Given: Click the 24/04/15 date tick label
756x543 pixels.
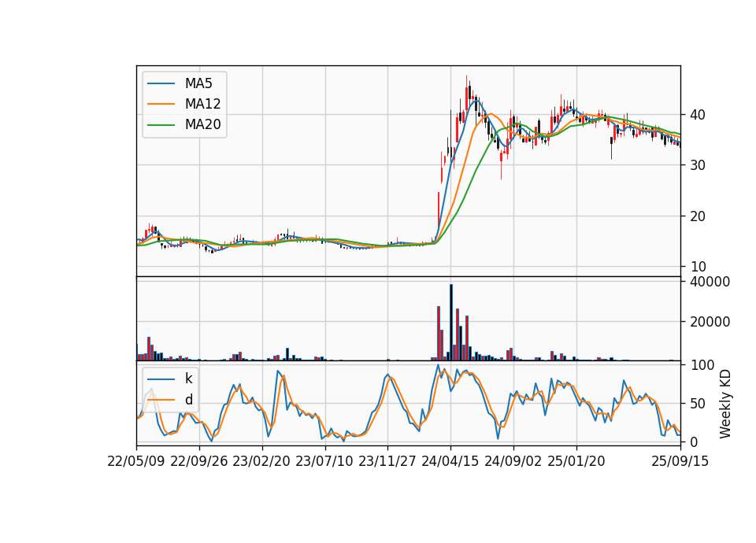Looking at the screenshot, I should 450,461.
